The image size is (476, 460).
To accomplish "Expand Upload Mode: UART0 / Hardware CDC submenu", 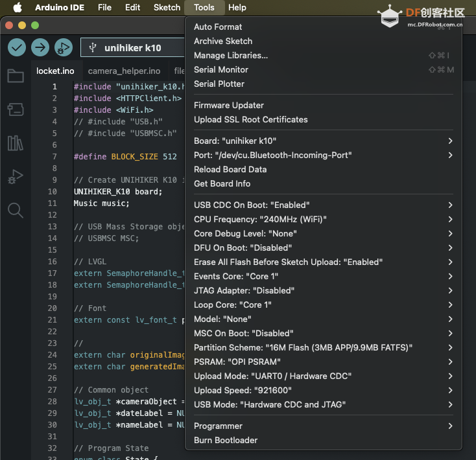I will pos(324,376).
